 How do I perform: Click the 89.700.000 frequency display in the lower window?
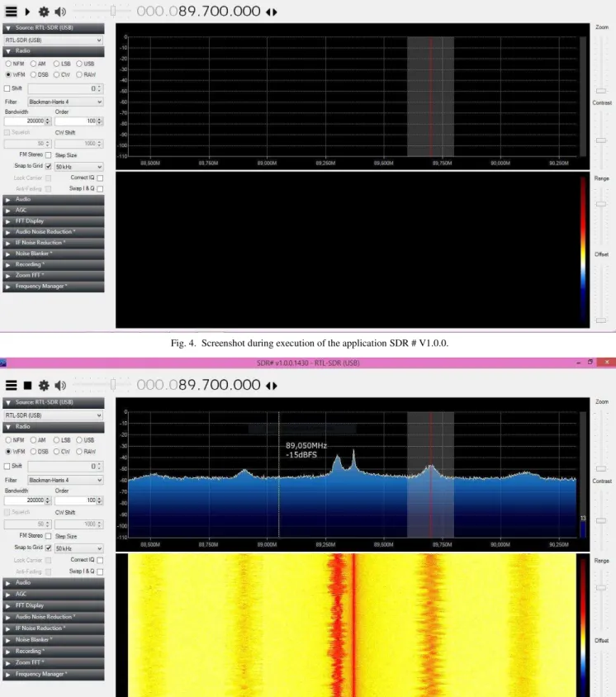point(198,385)
